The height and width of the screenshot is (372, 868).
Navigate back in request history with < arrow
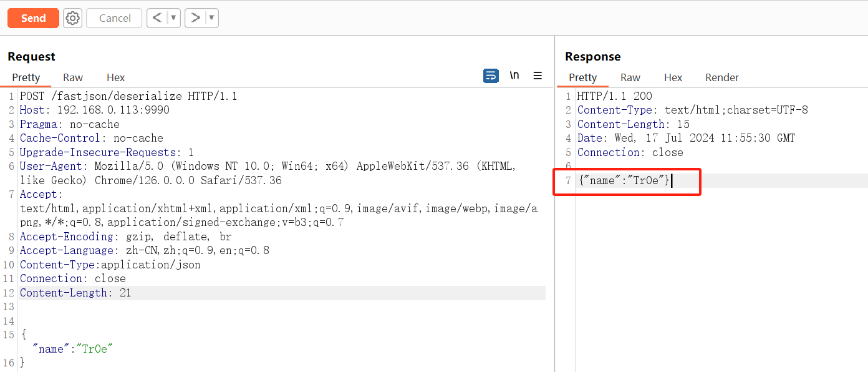coord(158,17)
